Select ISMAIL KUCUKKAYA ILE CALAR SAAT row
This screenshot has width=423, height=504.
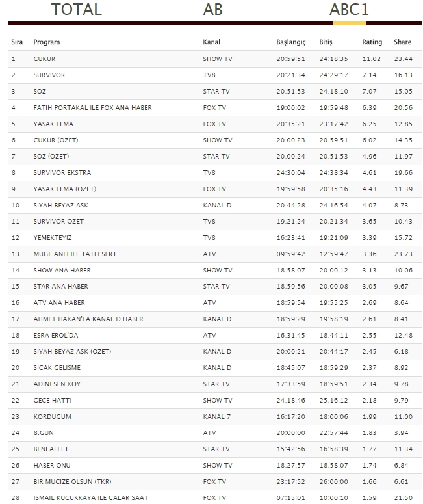click(x=215, y=497)
